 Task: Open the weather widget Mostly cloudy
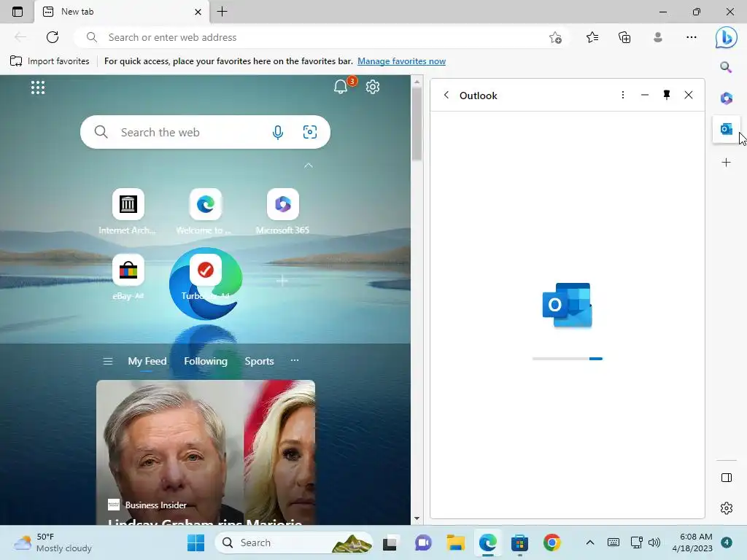53,542
